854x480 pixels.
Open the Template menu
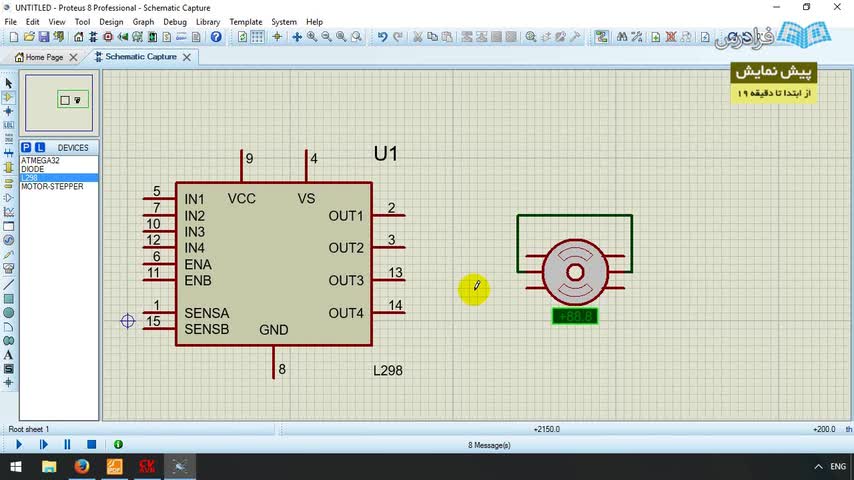click(x=246, y=22)
